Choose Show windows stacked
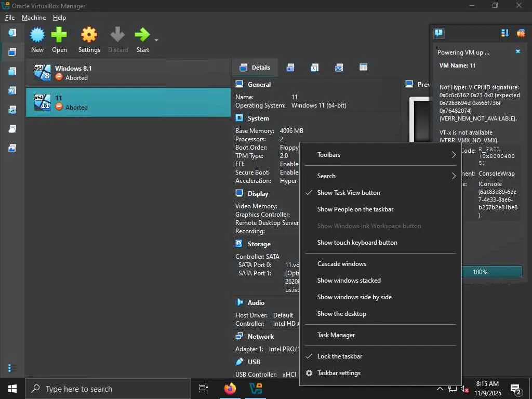The height and width of the screenshot is (399, 532). click(x=380, y=281)
